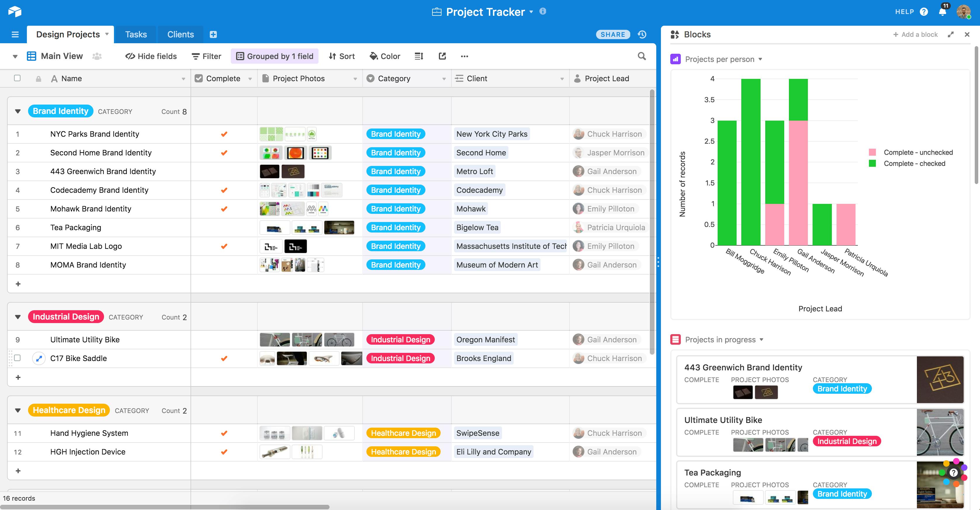
Task: Expand the C17 Bike Saddle record
Action: click(x=39, y=358)
